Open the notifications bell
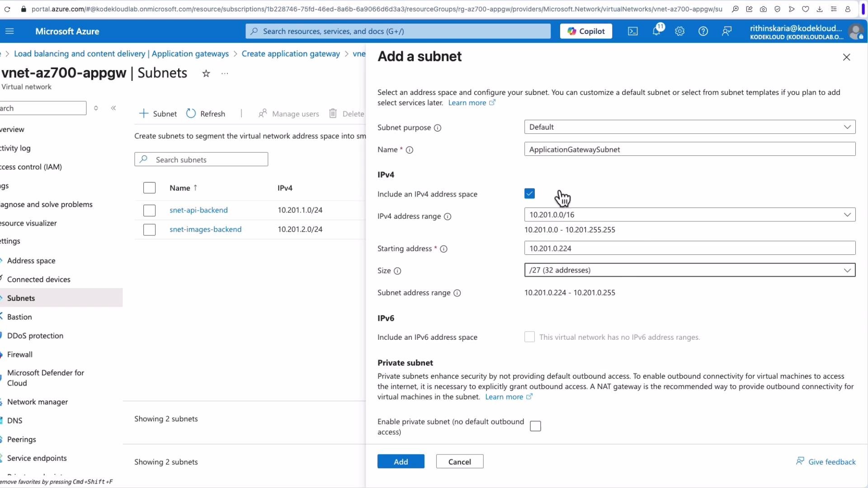Screen dimensions: 868x488 coord(656,31)
